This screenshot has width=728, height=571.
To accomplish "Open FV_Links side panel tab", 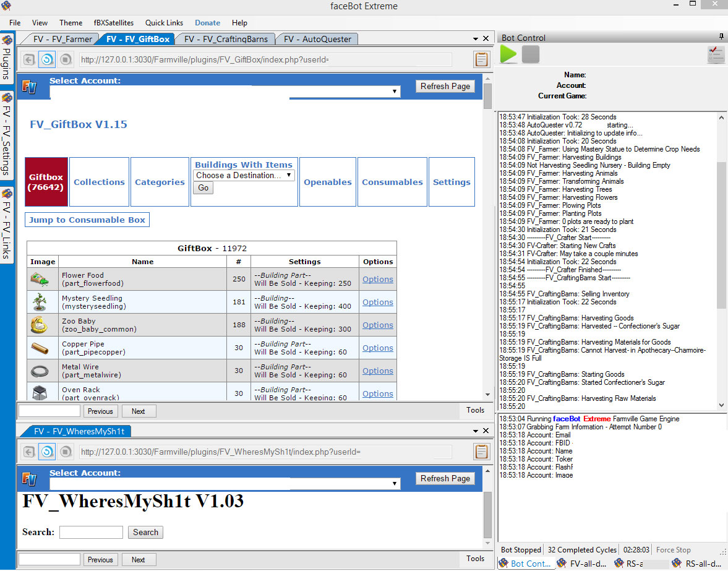I will pyautogui.click(x=7, y=225).
